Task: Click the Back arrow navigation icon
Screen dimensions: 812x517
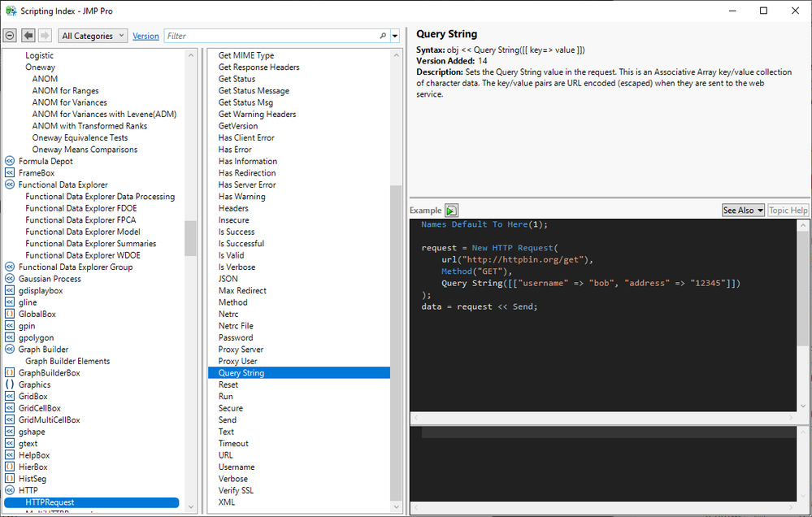Action: [28, 36]
